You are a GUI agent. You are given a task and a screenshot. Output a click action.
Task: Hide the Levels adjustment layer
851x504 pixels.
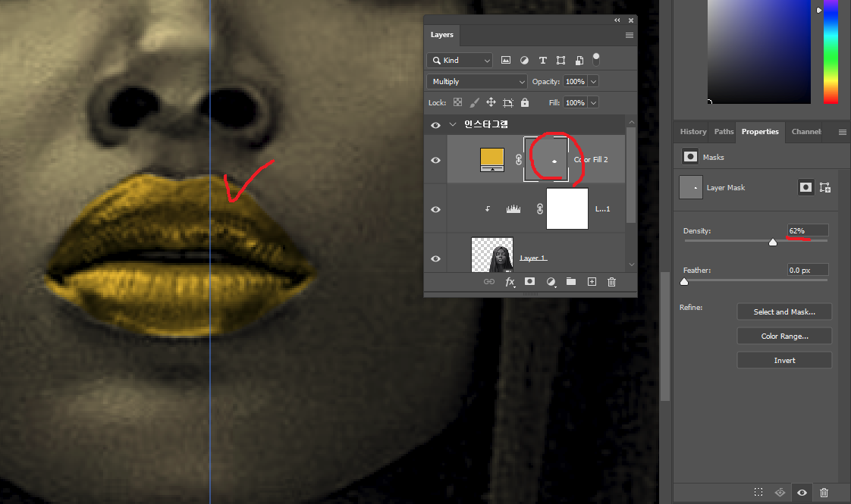[x=435, y=209]
